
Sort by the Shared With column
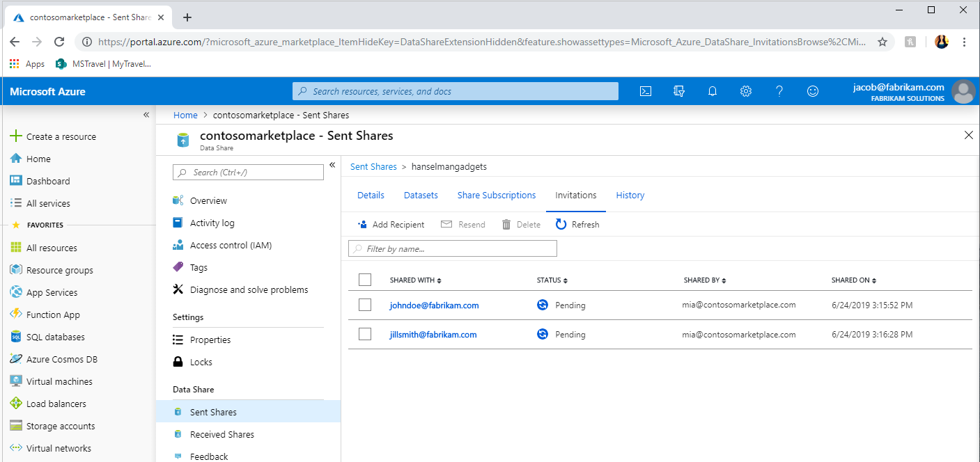pyautogui.click(x=416, y=280)
